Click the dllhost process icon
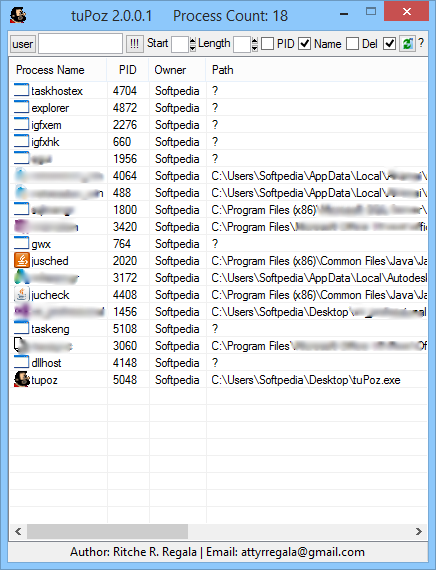Image resolution: width=436 pixels, height=570 pixels. pyautogui.click(x=21, y=362)
